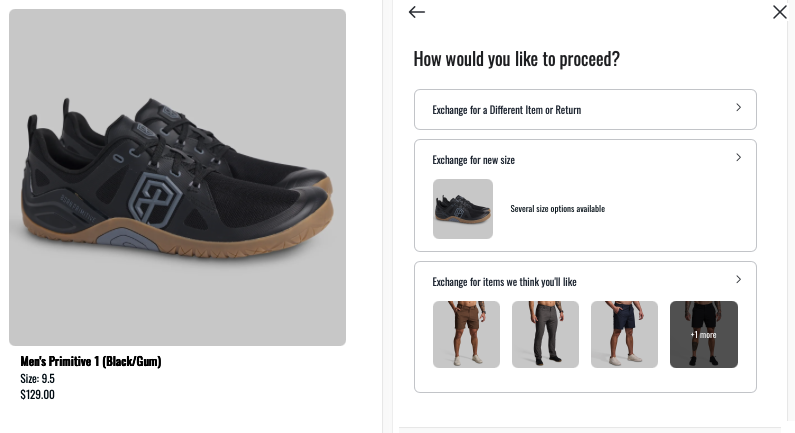Go back using the left arrow icon
The height and width of the screenshot is (433, 795).
point(416,12)
